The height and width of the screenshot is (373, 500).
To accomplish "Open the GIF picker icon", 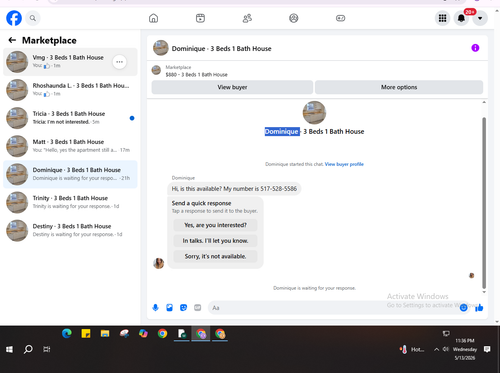I will (198, 308).
